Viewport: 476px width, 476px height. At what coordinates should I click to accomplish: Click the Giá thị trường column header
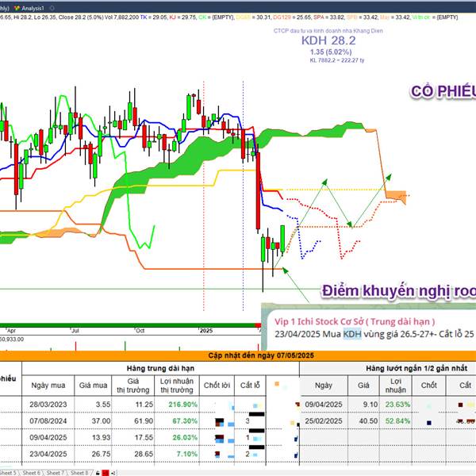133,386
